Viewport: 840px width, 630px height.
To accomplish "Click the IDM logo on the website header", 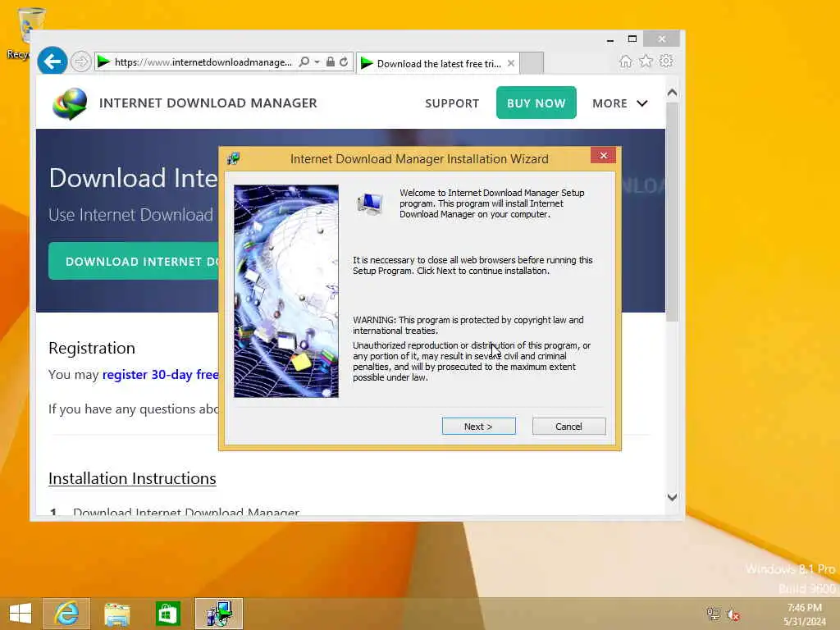I will tap(70, 103).
